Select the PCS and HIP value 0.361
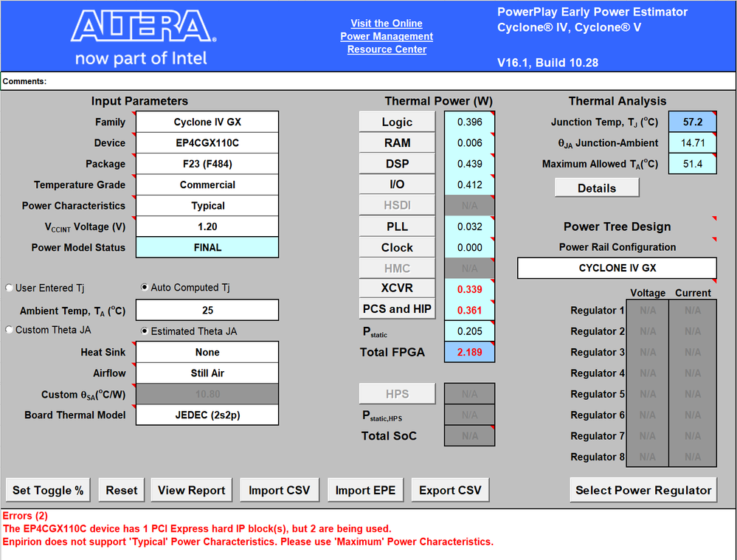 [469, 311]
